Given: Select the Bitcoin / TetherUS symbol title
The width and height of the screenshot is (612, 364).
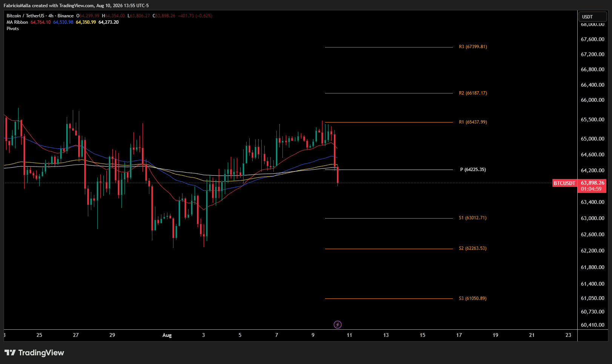Looking at the screenshot, I should click(x=40, y=16).
